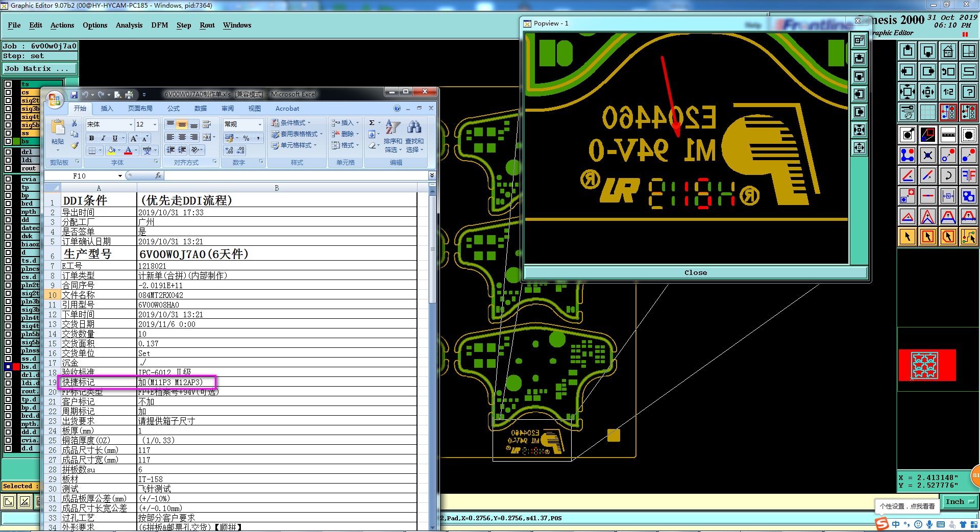980x532 pixels.
Task: Click the Office button in Excel
Action: tap(55, 99)
